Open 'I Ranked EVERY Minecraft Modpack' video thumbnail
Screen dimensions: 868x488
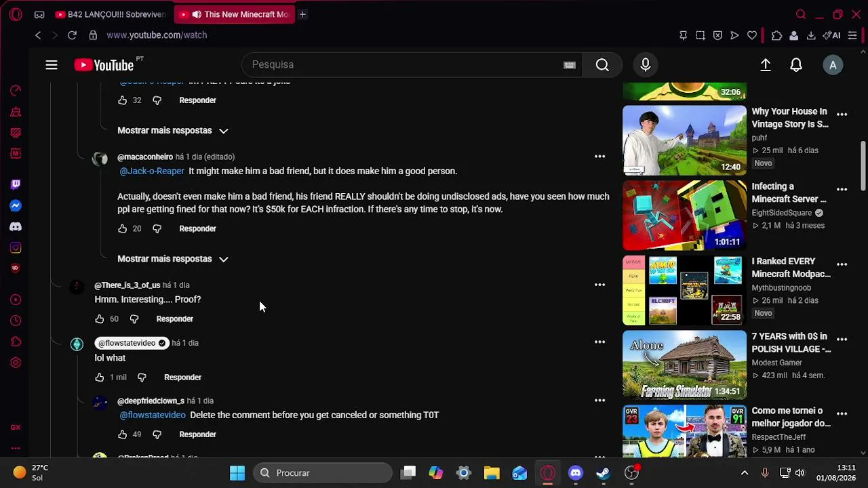click(x=684, y=291)
